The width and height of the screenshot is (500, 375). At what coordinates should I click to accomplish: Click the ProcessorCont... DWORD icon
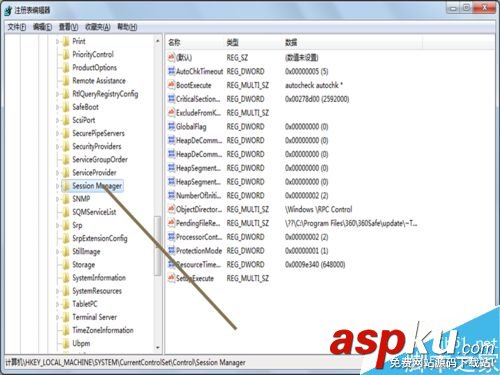tap(171, 237)
